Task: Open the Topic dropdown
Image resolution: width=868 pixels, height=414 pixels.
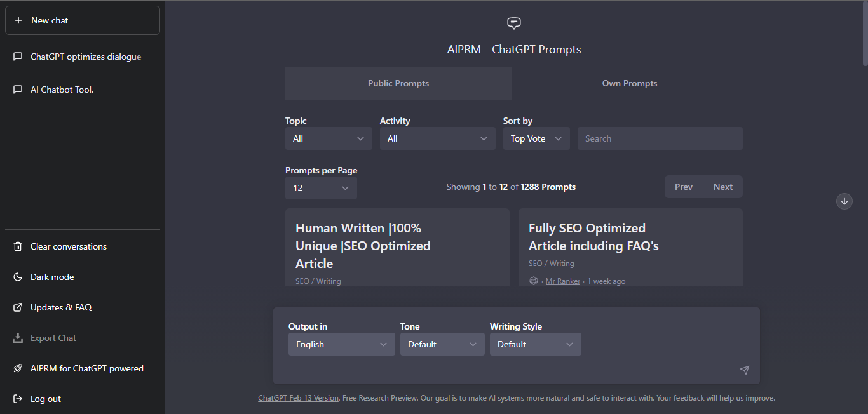Action: coord(329,138)
